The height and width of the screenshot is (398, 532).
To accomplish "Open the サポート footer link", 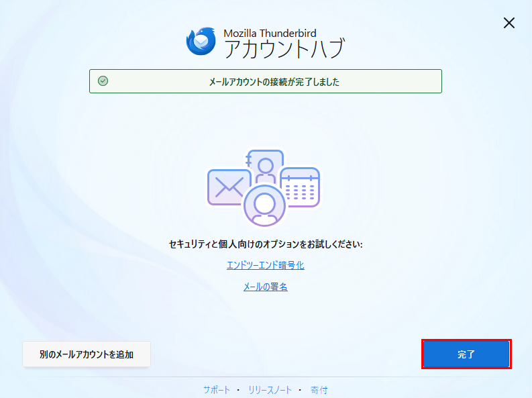I will tap(217, 390).
